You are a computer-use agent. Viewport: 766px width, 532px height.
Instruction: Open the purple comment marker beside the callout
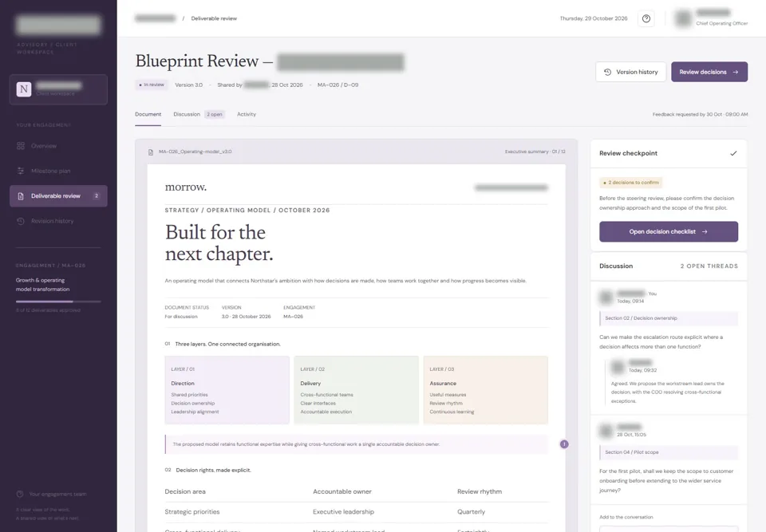pos(564,444)
